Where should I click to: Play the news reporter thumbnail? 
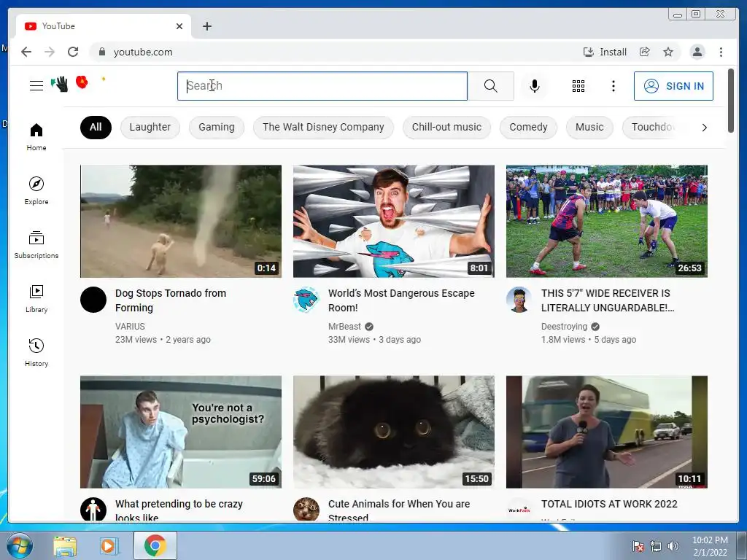point(606,432)
